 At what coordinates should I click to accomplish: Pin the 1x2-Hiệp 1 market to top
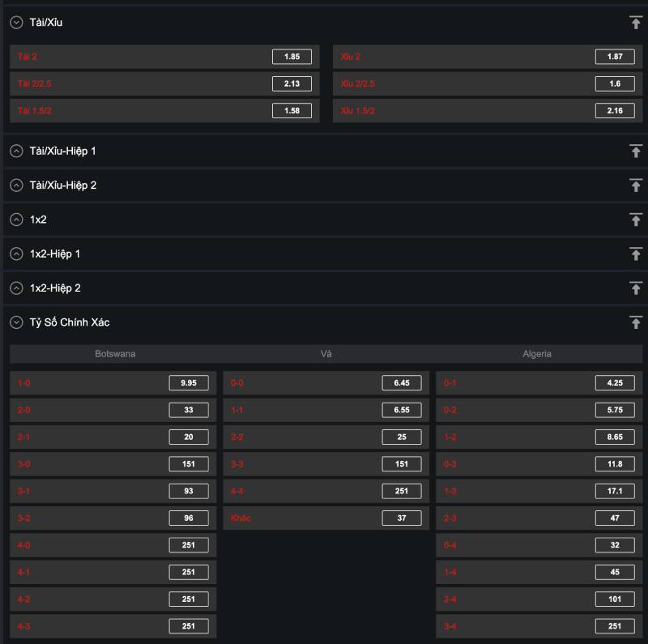[x=635, y=254]
